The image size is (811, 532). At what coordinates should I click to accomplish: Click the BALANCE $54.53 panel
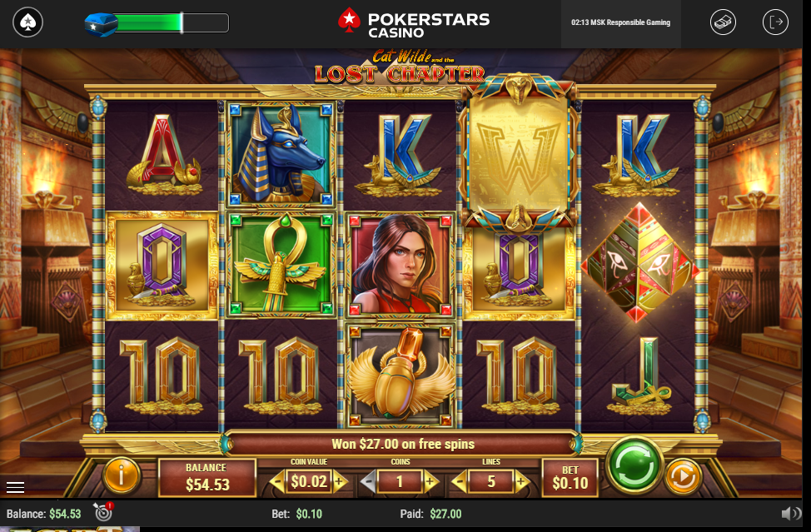click(x=206, y=477)
